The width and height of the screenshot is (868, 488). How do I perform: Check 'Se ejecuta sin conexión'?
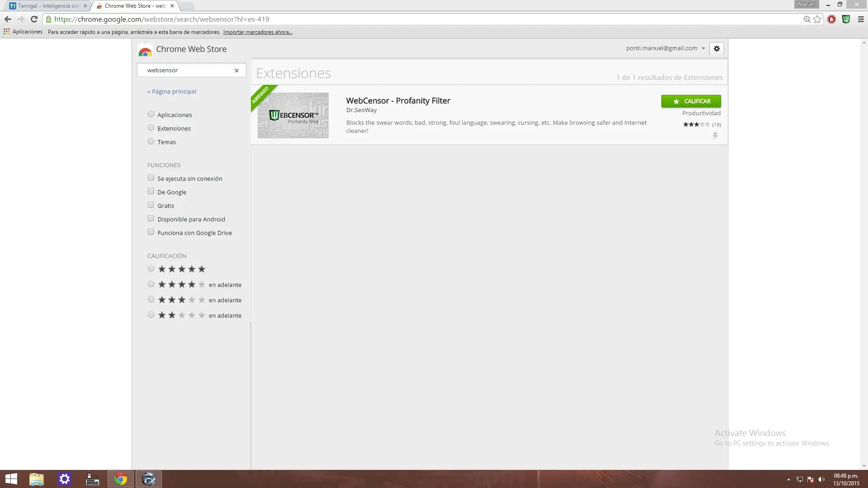click(x=151, y=178)
